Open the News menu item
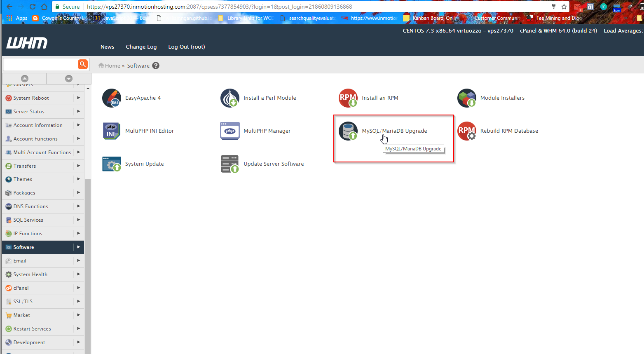The width and height of the screenshot is (644, 354). click(107, 47)
